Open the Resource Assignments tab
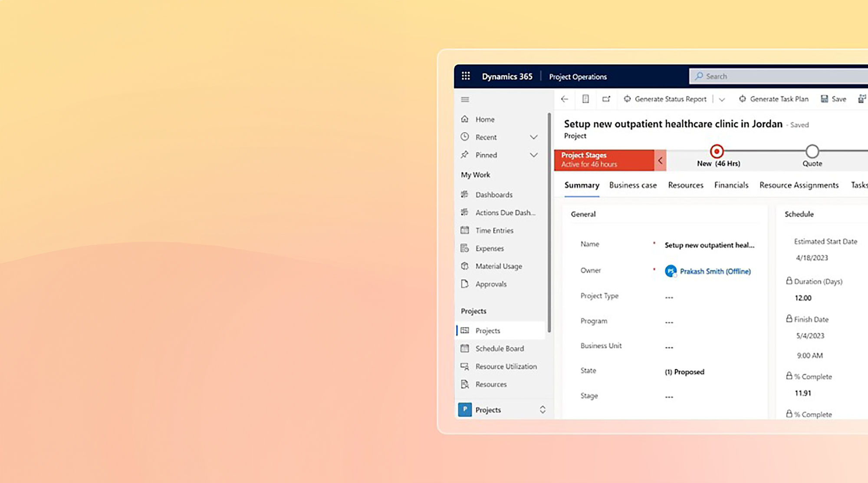Image resolution: width=868 pixels, height=483 pixels. click(x=799, y=185)
